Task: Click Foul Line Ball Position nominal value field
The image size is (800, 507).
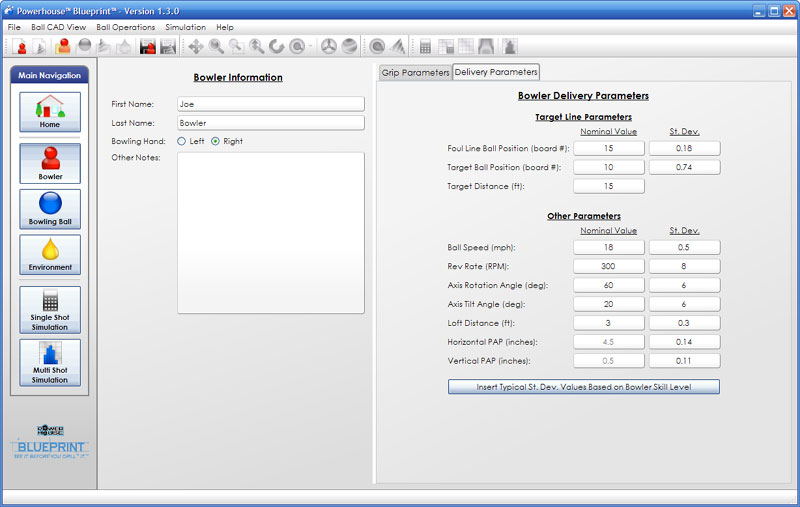Action: (609, 148)
